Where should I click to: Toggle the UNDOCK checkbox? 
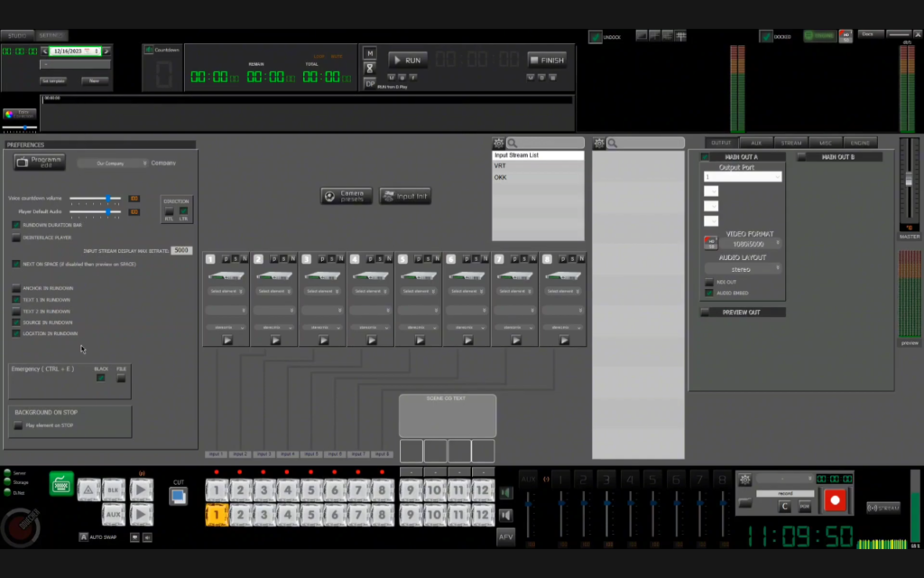[x=596, y=36]
